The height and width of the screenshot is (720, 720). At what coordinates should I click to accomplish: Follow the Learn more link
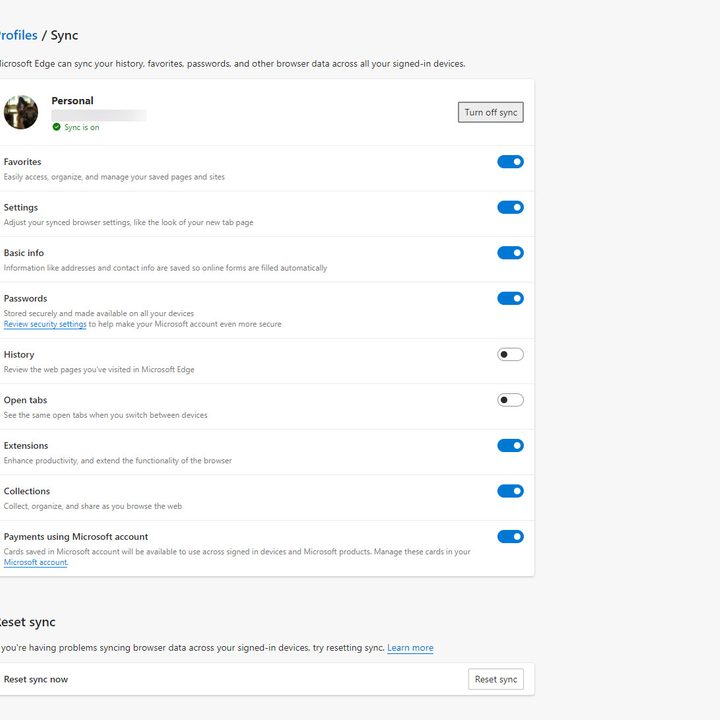click(x=410, y=647)
